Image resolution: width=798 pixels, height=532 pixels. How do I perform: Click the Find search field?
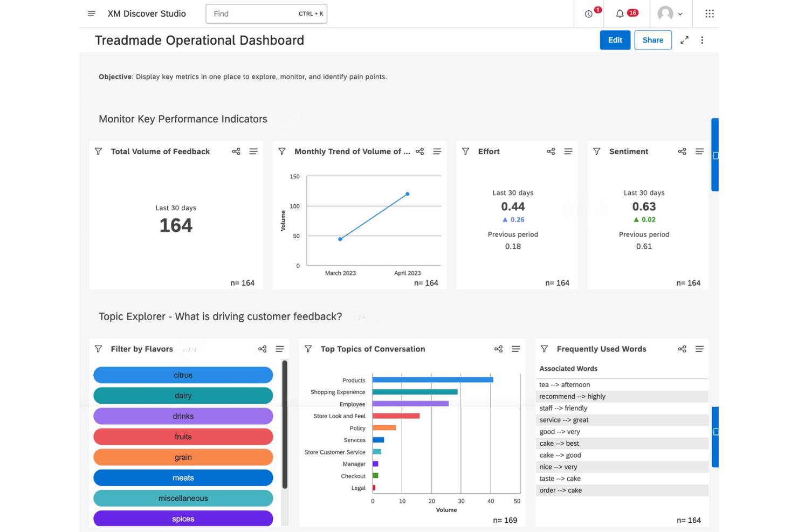tap(266, 13)
